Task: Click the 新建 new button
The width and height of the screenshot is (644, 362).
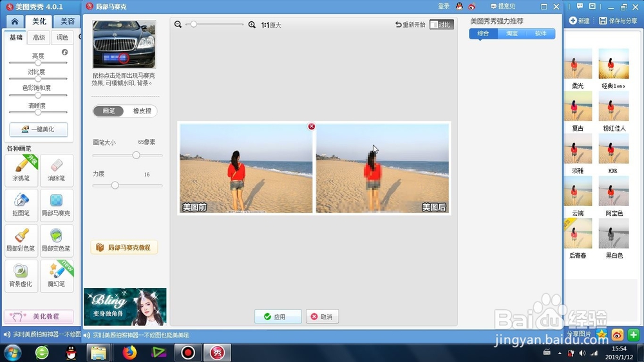Action: (x=580, y=21)
